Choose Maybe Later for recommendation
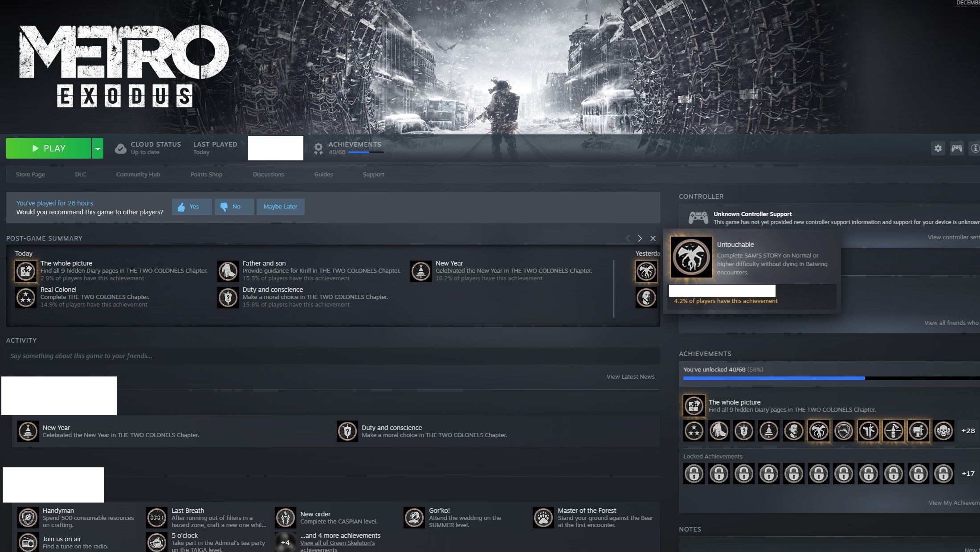The height and width of the screenshot is (552, 980). pyautogui.click(x=280, y=207)
